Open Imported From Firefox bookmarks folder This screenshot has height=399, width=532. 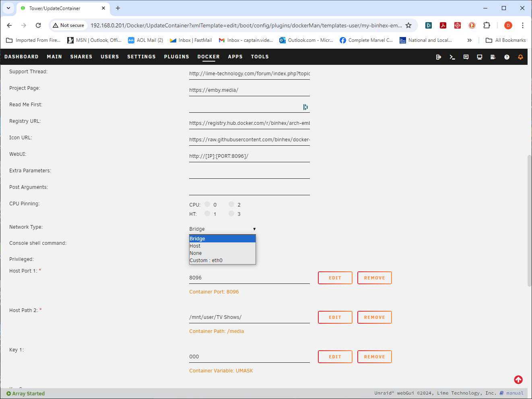pyautogui.click(x=33, y=40)
